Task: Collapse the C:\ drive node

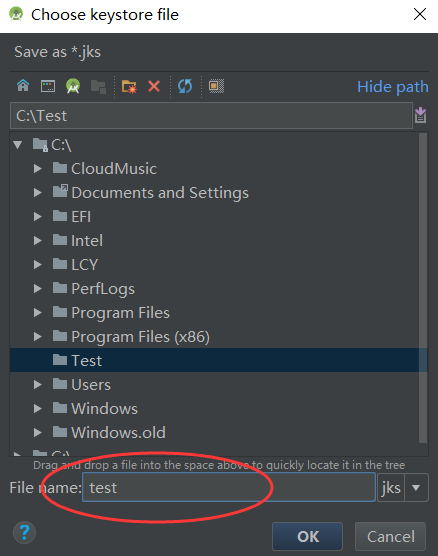Action: click(17, 145)
